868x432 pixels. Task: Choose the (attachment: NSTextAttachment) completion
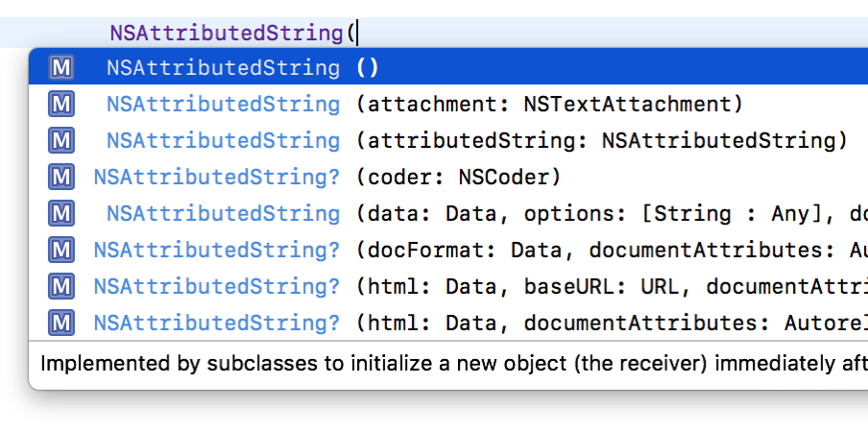tap(448, 104)
